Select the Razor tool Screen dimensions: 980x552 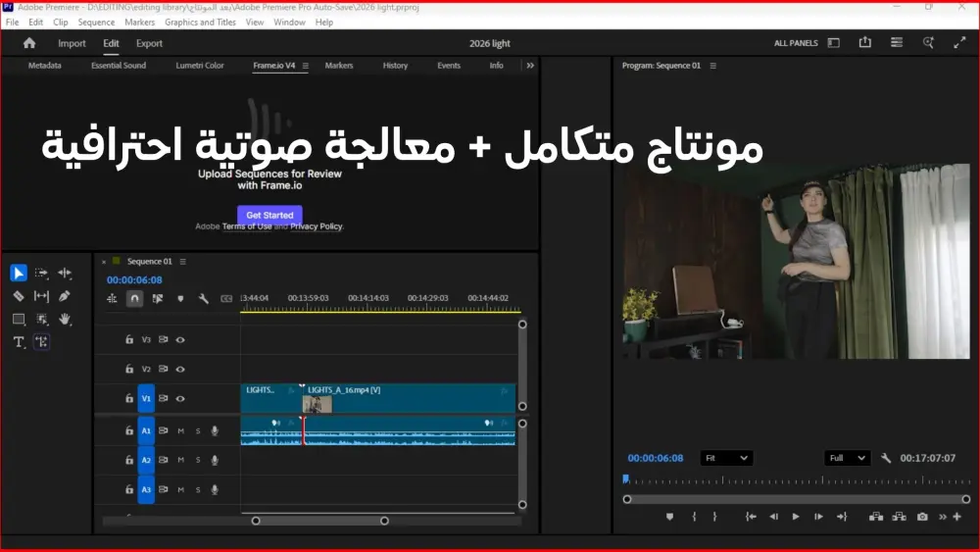(18, 296)
